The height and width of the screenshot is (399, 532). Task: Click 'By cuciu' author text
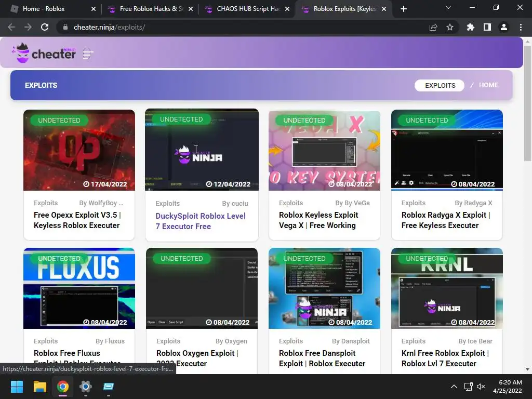[x=235, y=204]
